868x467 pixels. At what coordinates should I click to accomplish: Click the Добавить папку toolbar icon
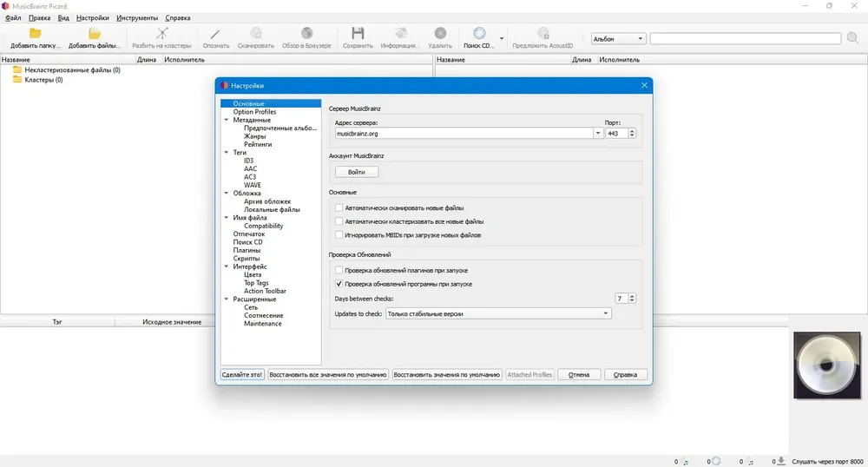36,34
